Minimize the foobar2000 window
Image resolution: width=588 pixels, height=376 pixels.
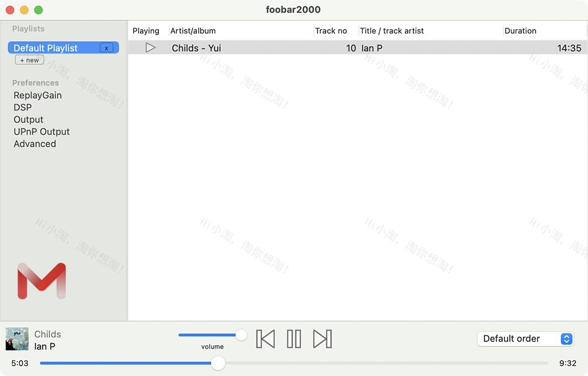click(x=24, y=10)
